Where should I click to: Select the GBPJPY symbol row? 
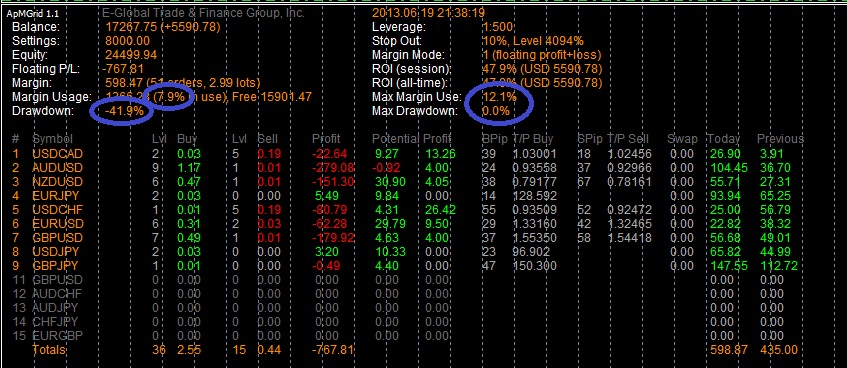click(x=55, y=265)
